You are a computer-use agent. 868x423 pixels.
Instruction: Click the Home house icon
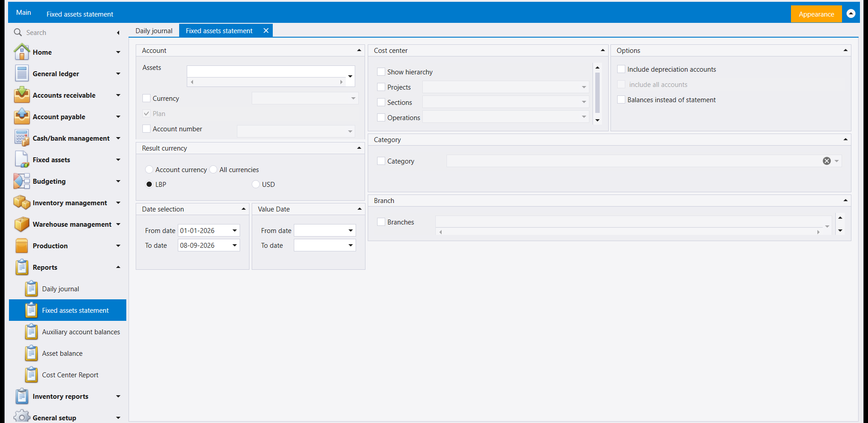point(21,52)
